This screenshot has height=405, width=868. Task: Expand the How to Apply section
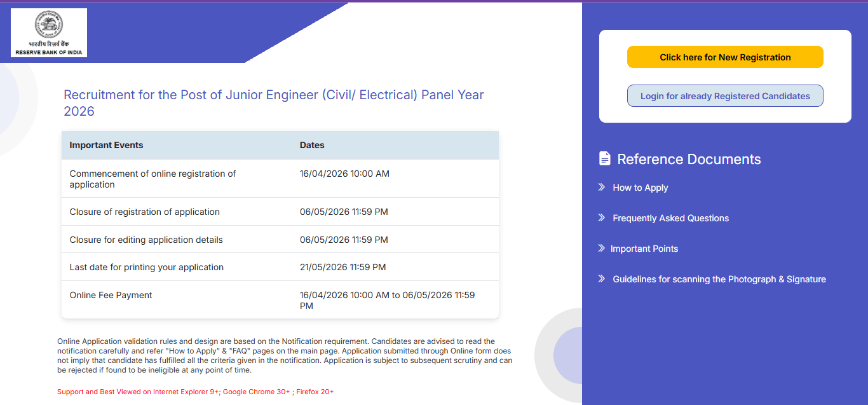click(x=639, y=187)
